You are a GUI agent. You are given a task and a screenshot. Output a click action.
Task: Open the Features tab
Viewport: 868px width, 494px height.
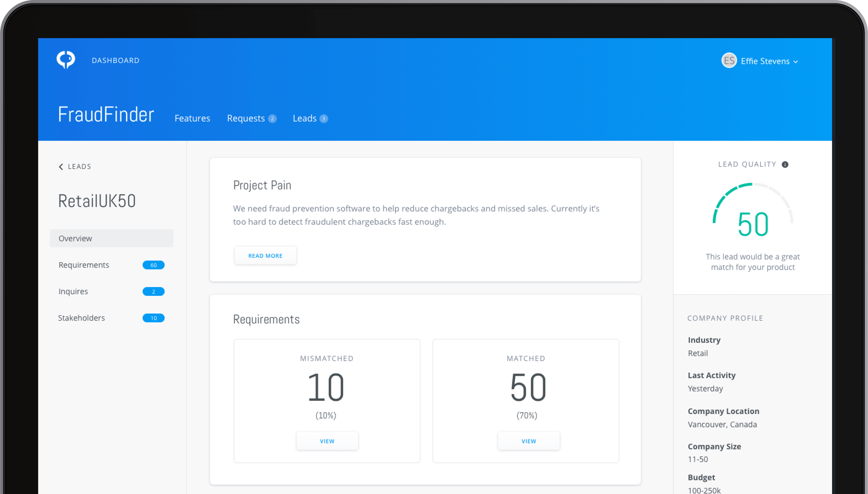click(192, 118)
